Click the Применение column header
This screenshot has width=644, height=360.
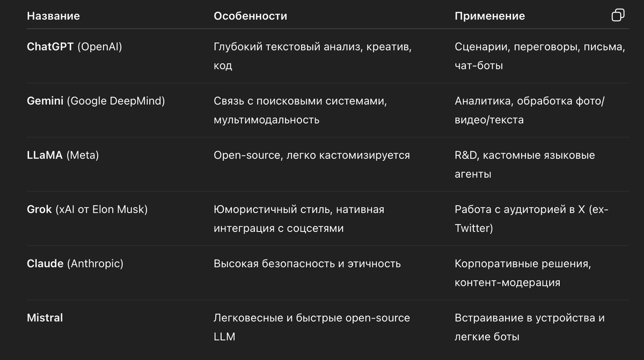[489, 16]
